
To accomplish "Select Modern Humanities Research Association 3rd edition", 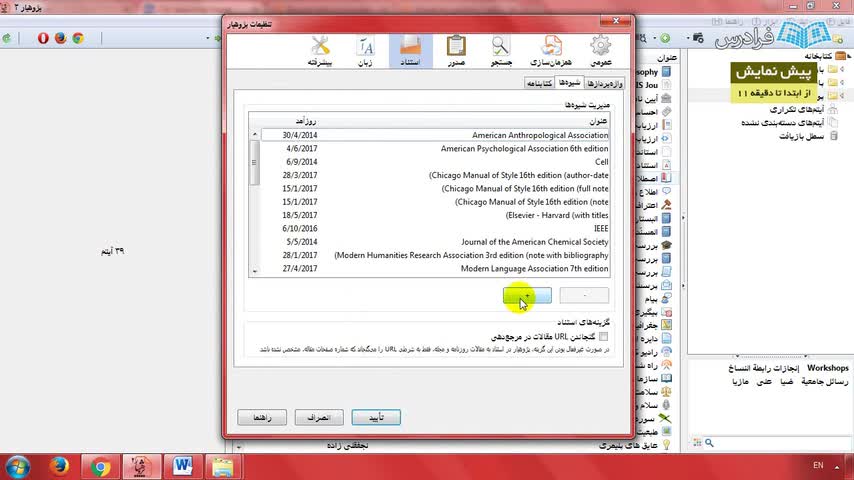I will tap(435, 255).
